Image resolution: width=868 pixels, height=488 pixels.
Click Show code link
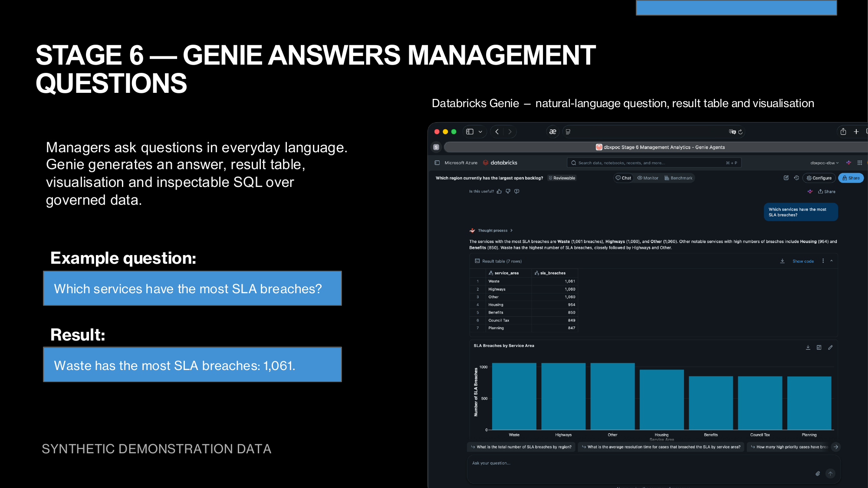[x=803, y=261]
